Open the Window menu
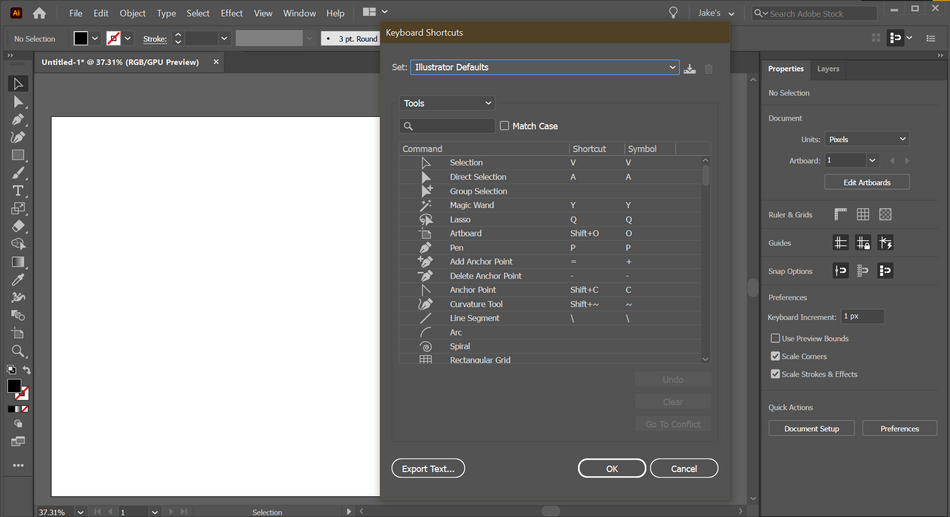 (299, 13)
